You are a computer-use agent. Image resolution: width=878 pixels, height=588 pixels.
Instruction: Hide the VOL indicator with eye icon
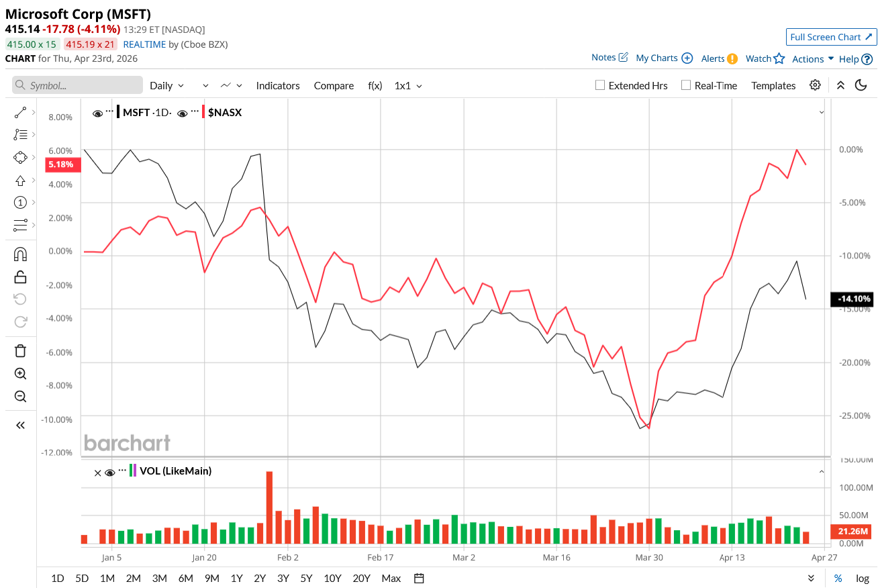tap(110, 473)
